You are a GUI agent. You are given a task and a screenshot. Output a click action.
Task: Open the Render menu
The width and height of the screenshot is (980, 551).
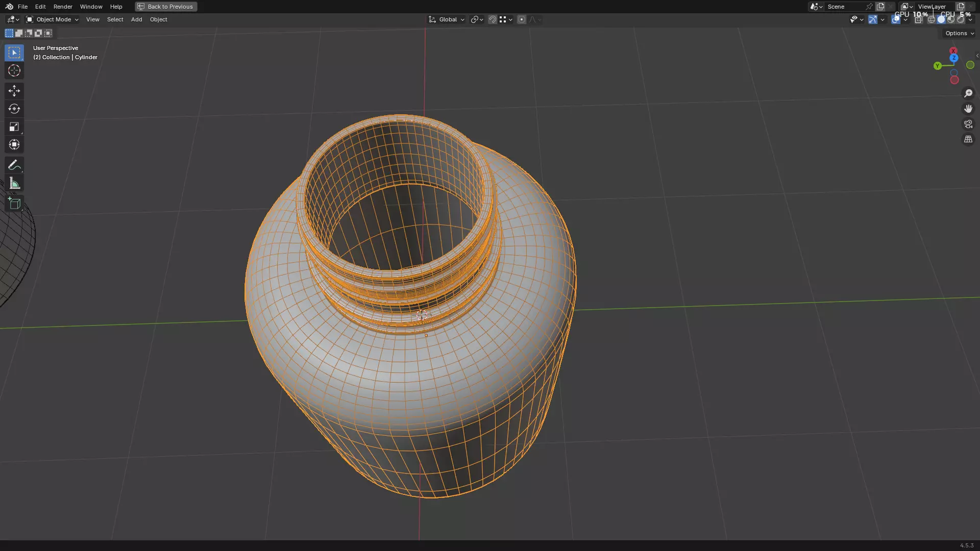(63, 7)
